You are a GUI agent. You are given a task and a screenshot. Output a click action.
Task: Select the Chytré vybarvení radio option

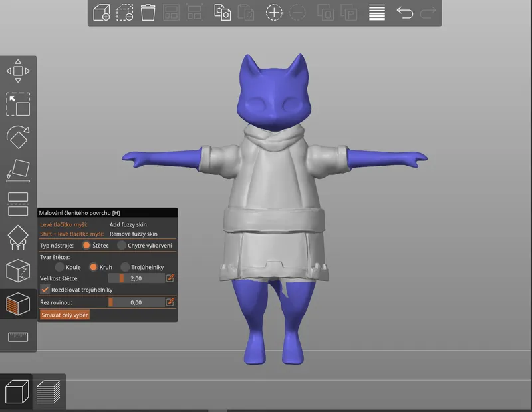pyautogui.click(x=122, y=245)
